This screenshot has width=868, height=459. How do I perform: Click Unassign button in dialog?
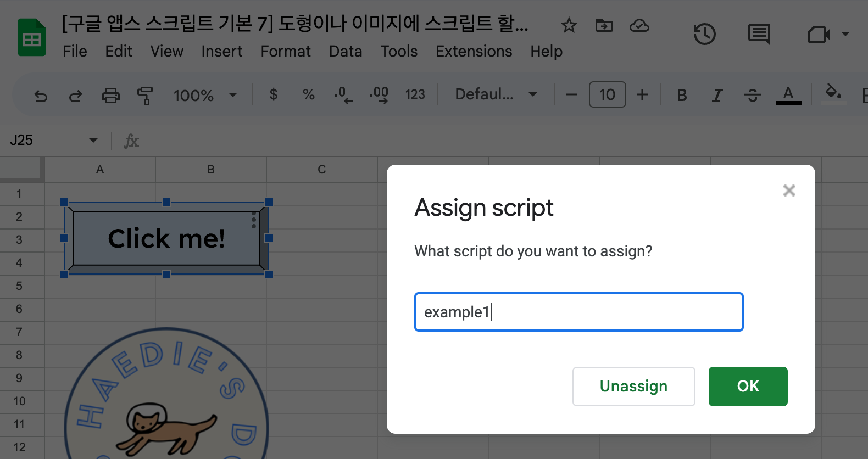tap(634, 387)
